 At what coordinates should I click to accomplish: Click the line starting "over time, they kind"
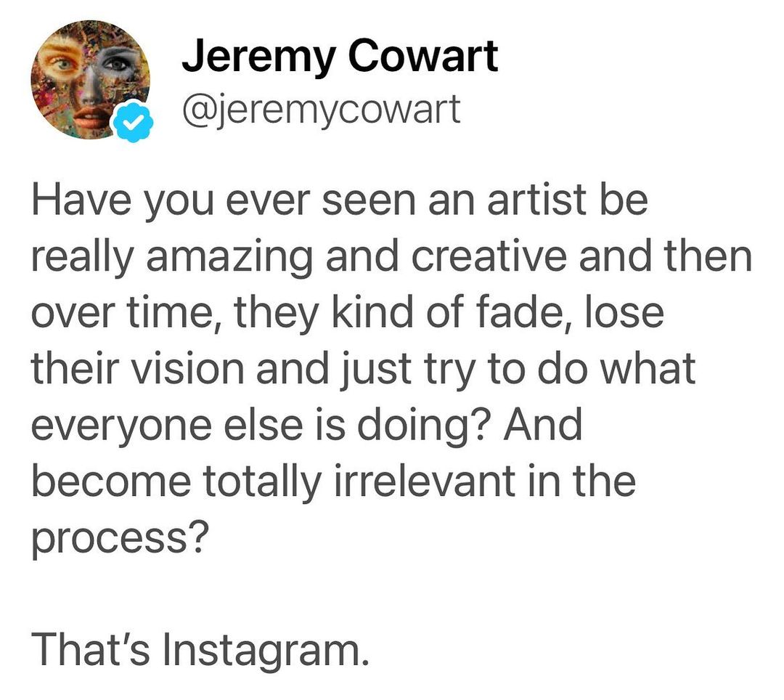pyautogui.click(x=347, y=313)
